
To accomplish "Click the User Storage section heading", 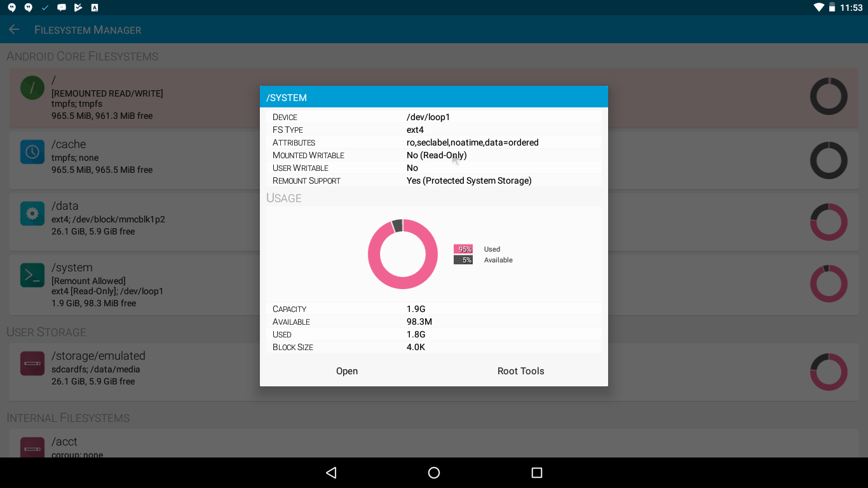I will coord(46,332).
